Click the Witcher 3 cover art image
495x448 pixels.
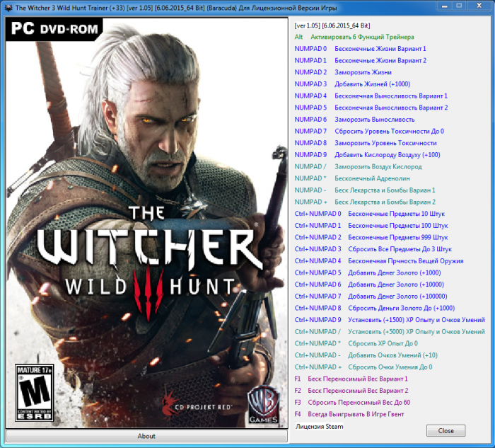[146, 222]
